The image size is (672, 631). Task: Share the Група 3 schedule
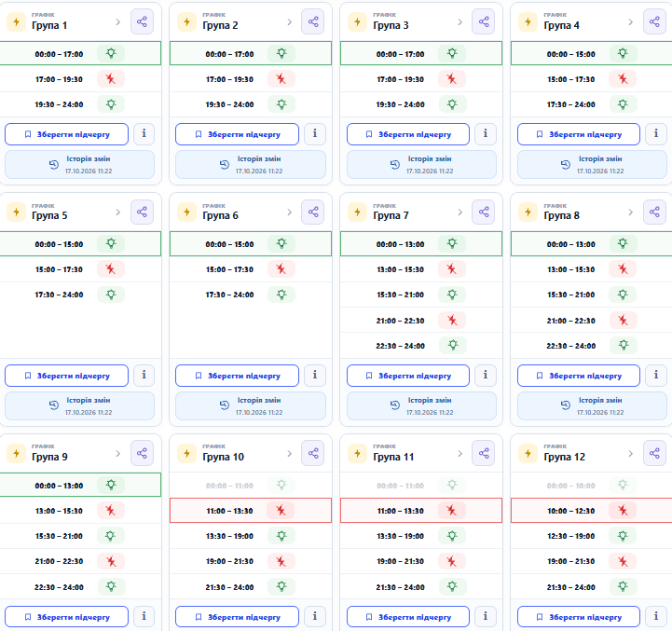pyautogui.click(x=484, y=21)
